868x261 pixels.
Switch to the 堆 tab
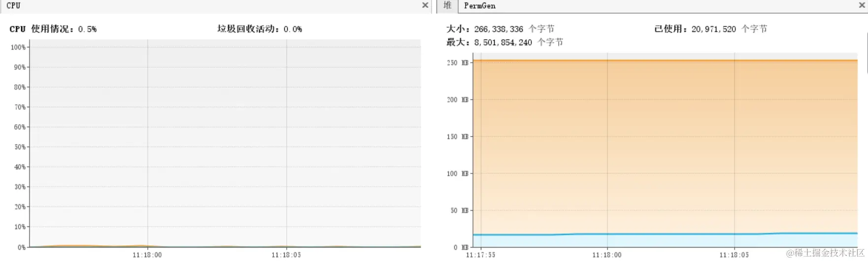click(x=447, y=5)
